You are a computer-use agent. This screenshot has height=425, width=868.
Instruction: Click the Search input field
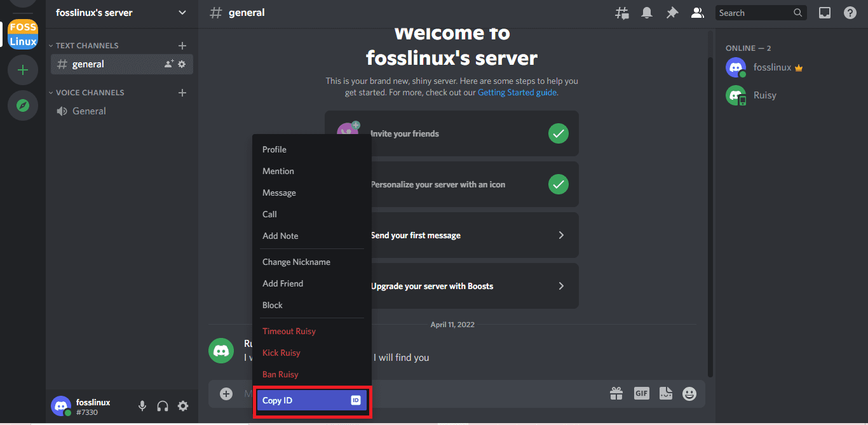pos(754,13)
